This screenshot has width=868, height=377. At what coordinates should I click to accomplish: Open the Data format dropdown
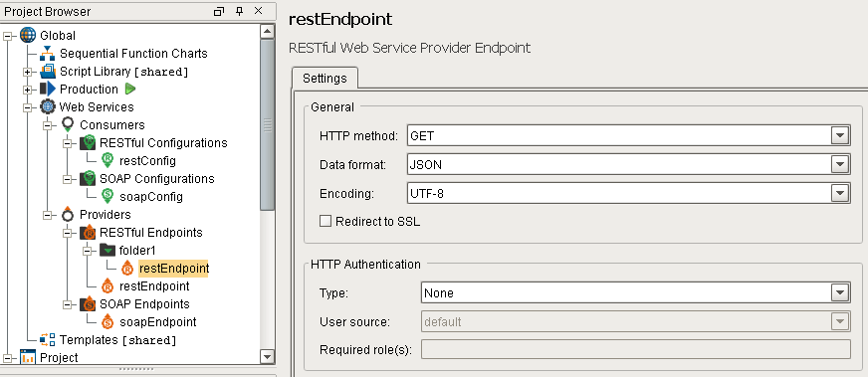click(840, 164)
